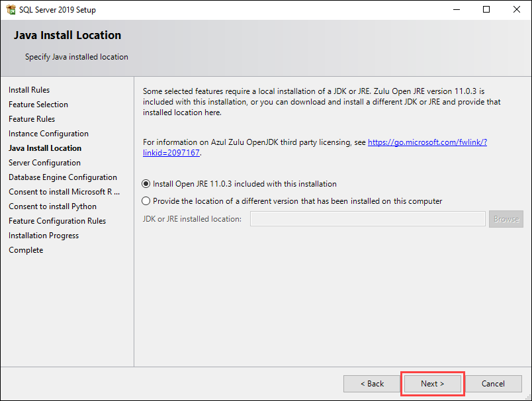This screenshot has height=401, width=532.
Task: Click the JDK or JRE installed location label
Action: pyautogui.click(x=192, y=219)
